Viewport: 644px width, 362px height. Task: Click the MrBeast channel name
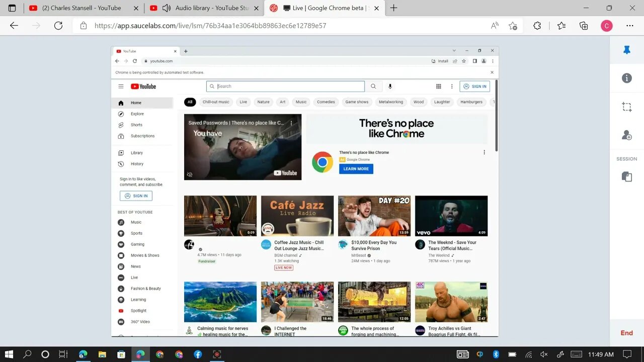point(359,255)
